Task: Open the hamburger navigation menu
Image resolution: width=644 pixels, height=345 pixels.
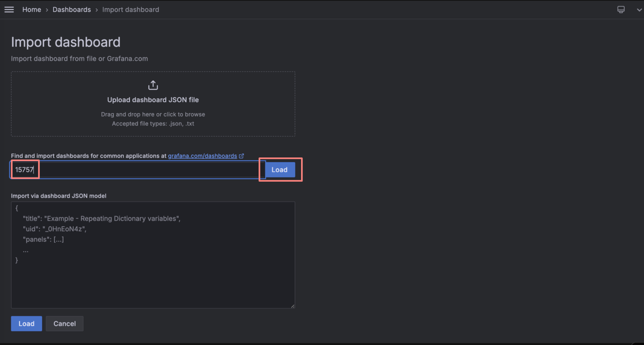Action: click(9, 9)
